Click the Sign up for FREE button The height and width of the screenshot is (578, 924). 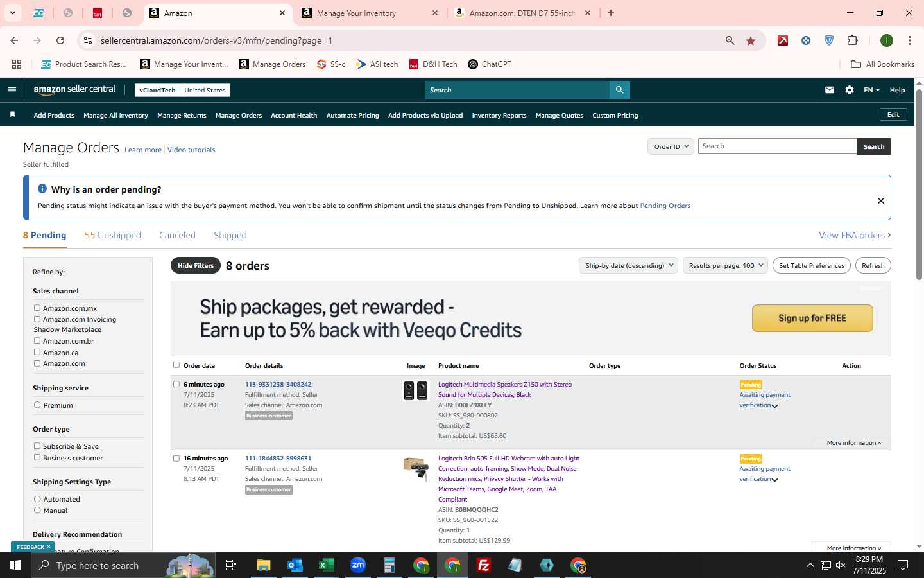pos(812,318)
